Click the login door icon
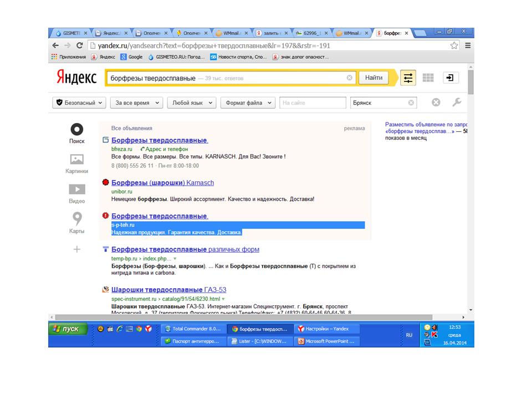This screenshot has height=399, width=532. [x=451, y=78]
